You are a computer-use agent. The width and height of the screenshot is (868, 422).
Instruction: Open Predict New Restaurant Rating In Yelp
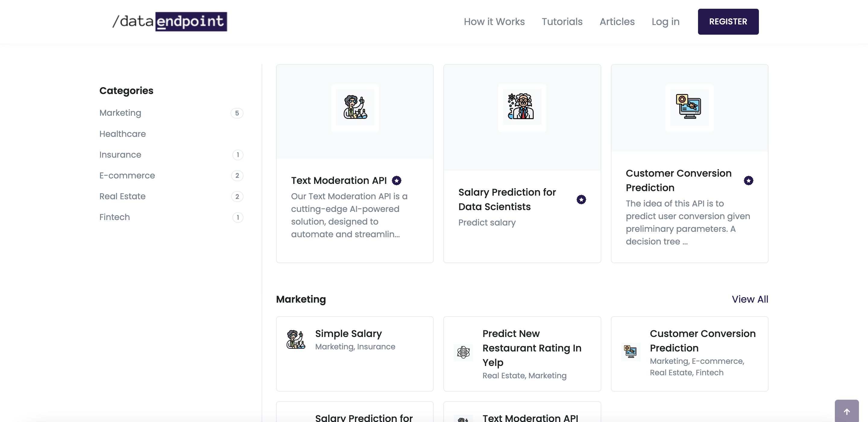pyautogui.click(x=532, y=348)
